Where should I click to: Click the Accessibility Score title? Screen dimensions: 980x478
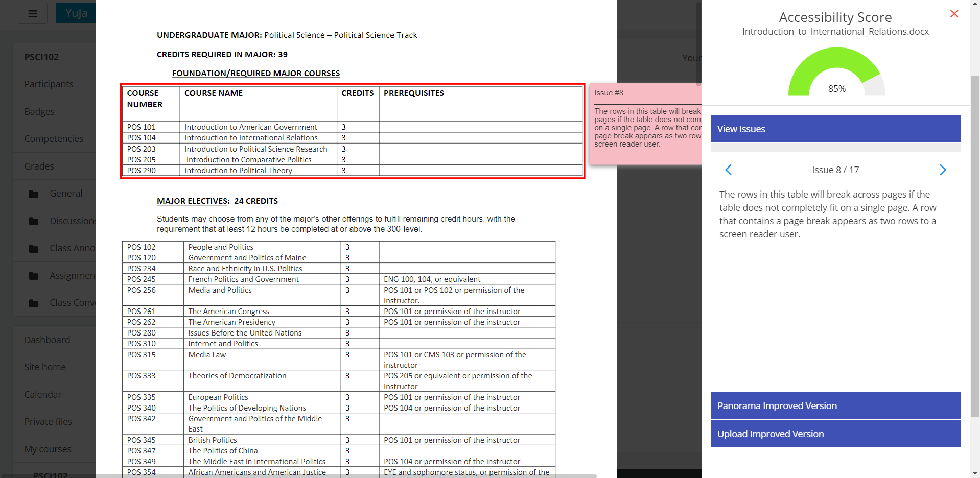[835, 17]
